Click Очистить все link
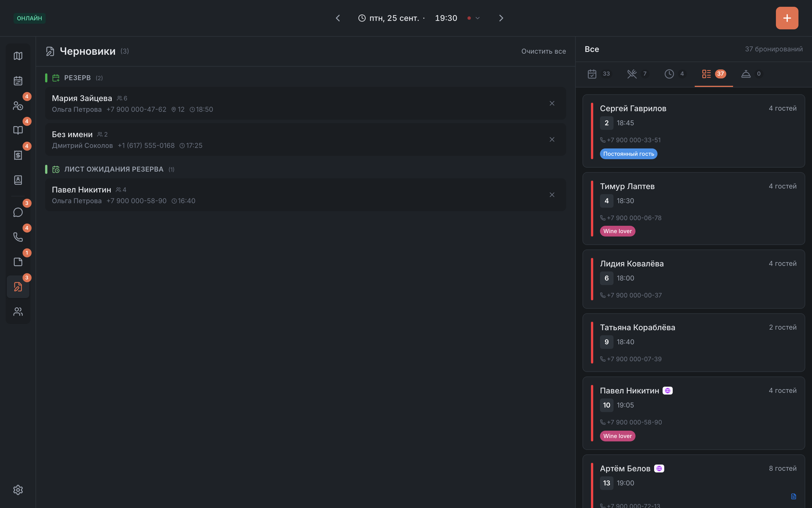Screen dimensions: 812x508 [544, 51]
